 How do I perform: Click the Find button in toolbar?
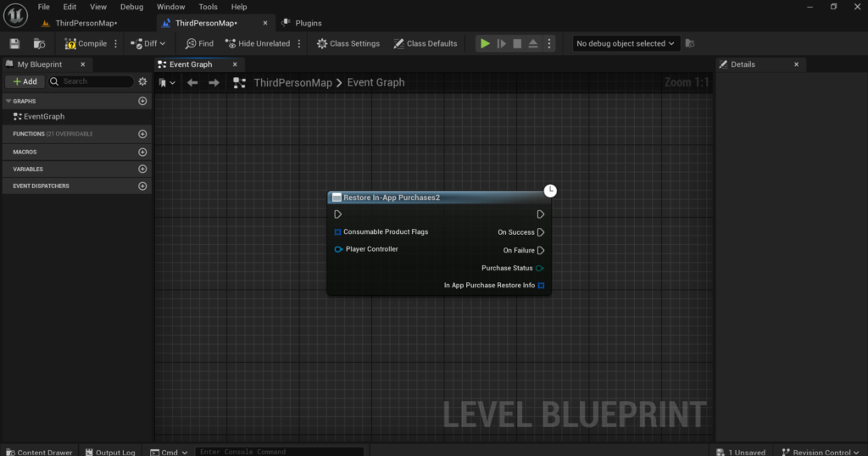pos(199,44)
